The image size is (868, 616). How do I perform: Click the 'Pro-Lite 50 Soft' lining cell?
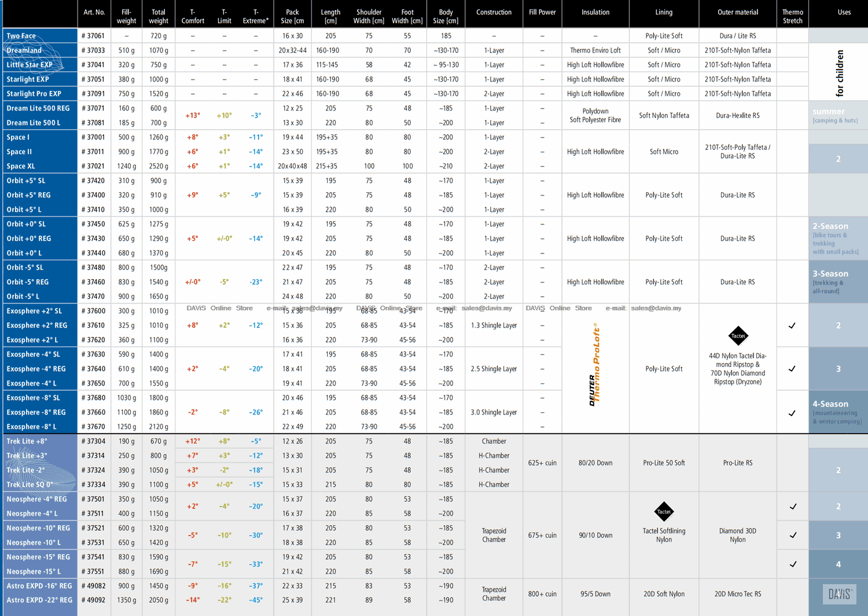click(664, 463)
